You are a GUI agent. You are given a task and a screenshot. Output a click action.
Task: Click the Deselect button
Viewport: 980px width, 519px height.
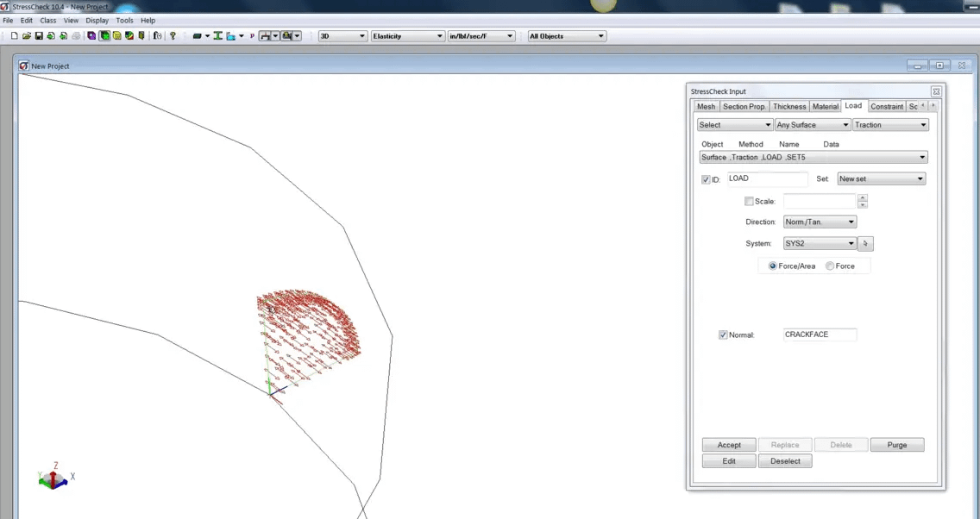(x=784, y=460)
